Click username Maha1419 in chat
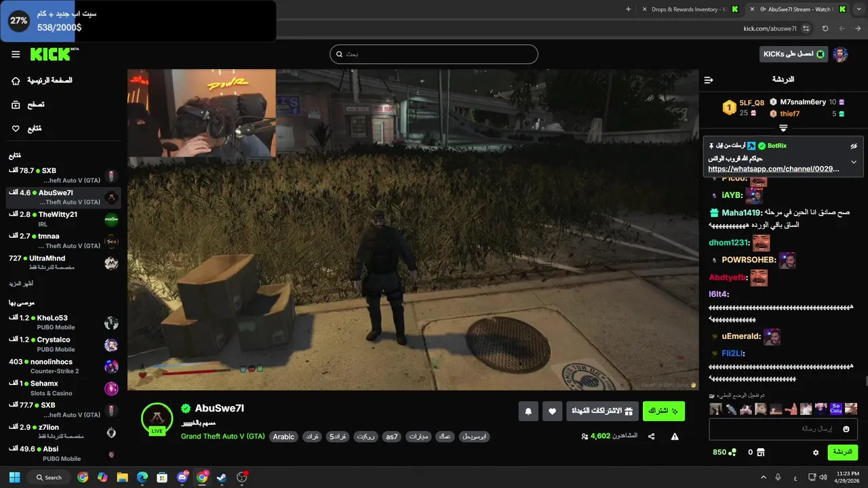This screenshot has height=488, width=868. (x=743, y=213)
